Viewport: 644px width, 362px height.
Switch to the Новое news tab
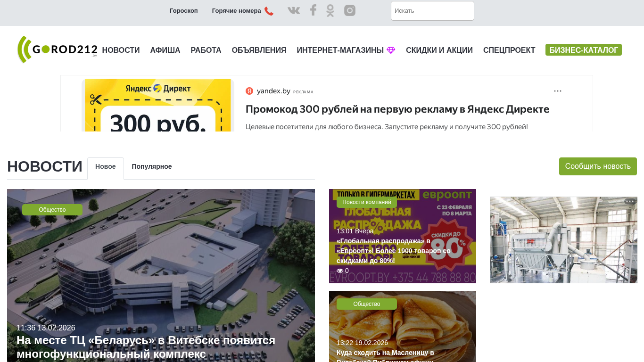pyautogui.click(x=106, y=167)
